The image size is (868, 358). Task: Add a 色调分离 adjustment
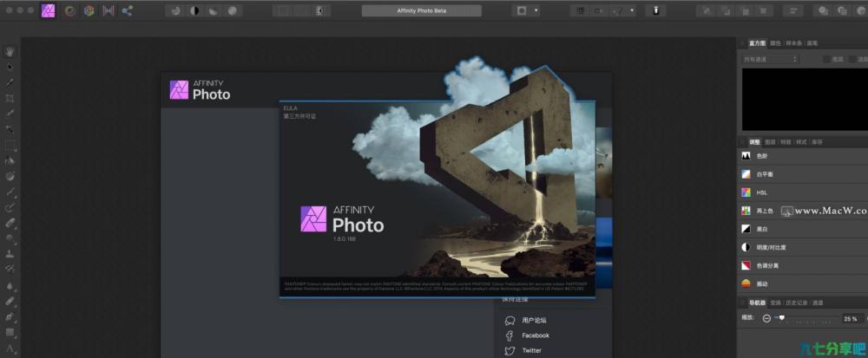(x=803, y=265)
